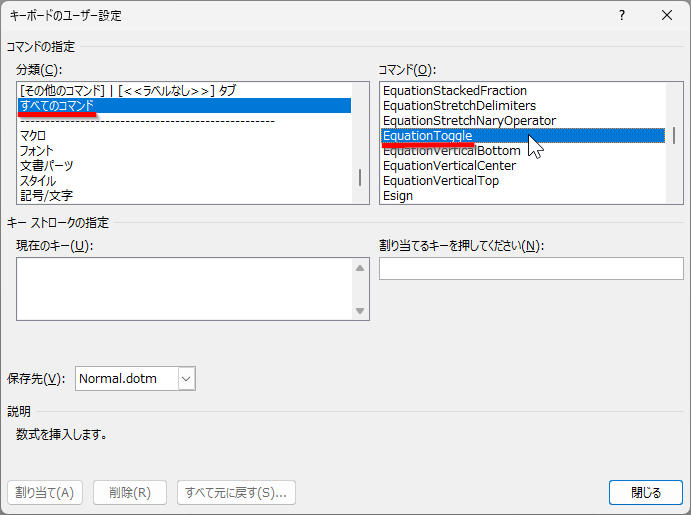Click the 削除(R) remove button
This screenshot has width=691, height=515.
(130, 492)
